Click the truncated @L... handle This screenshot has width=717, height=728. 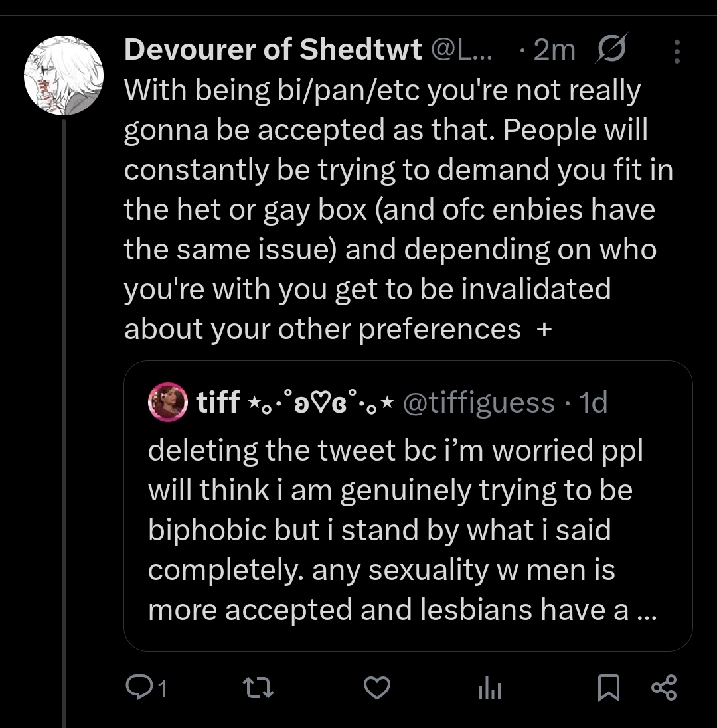click(463, 50)
